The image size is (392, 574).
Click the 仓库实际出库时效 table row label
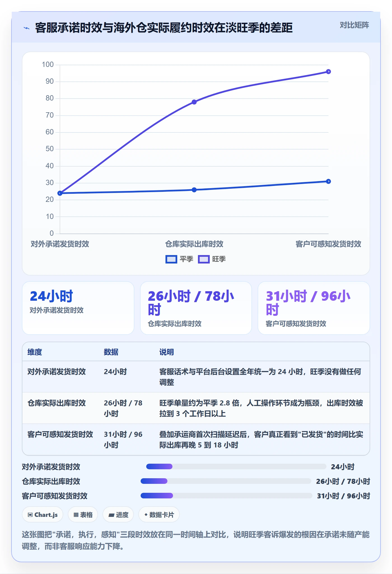57,403
